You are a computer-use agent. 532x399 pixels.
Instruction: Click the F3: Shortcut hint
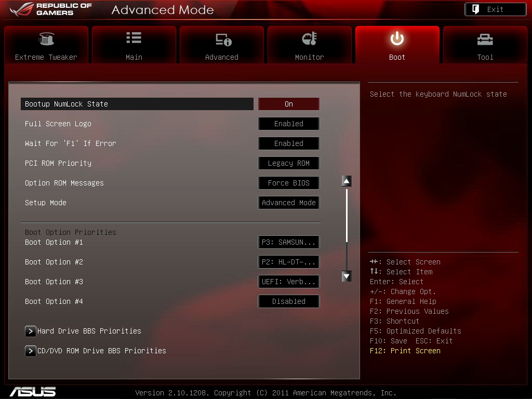pyautogui.click(x=395, y=321)
